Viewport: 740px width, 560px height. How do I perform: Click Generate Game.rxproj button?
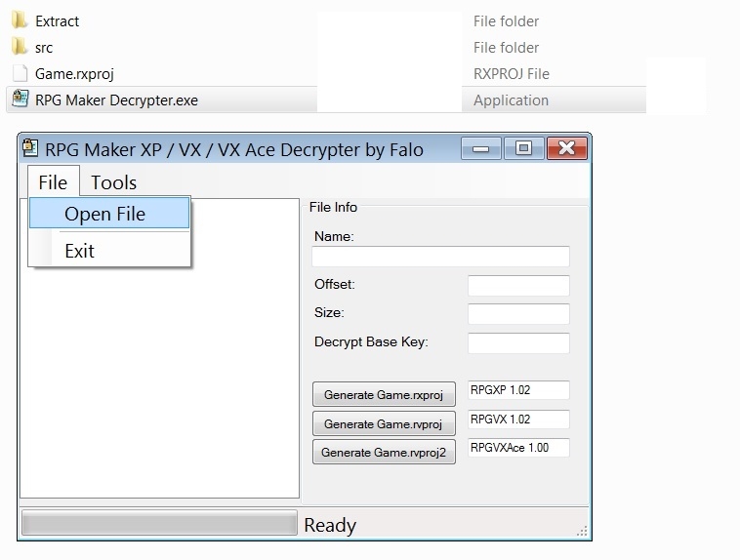point(384,394)
